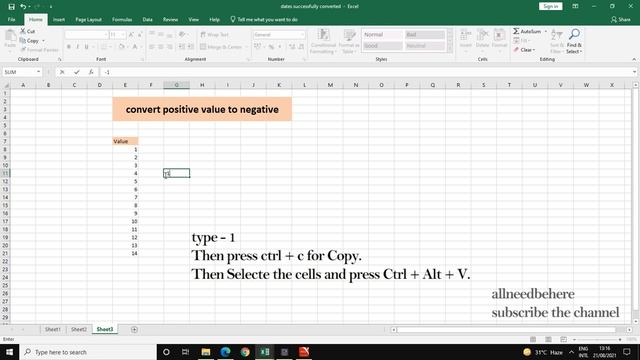Switch to the Page Layout tab
This screenshot has width=640, height=360.
coord(88,20)
